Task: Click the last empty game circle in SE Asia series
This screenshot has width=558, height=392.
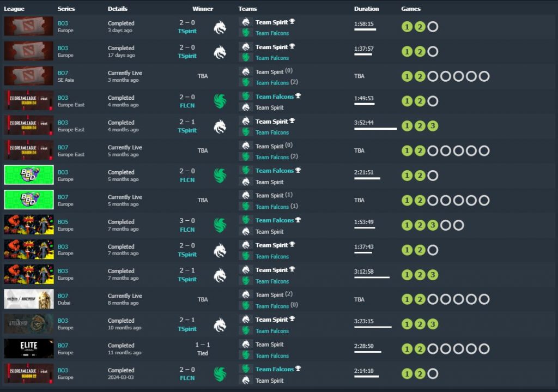Action: coord(484,76)
